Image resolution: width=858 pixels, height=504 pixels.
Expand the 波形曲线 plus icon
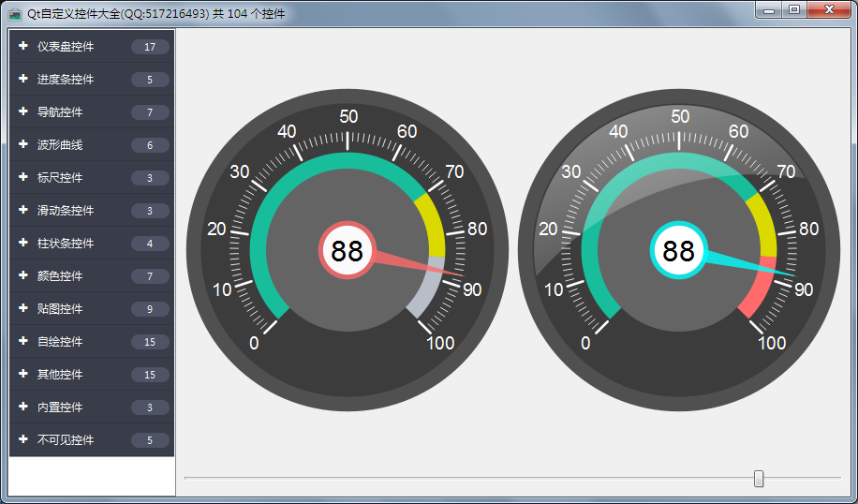23,144
